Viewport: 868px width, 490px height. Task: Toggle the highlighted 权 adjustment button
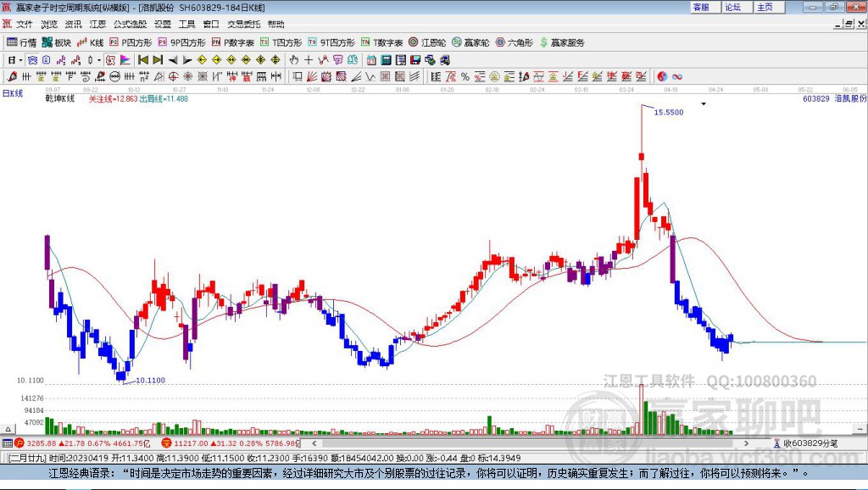coord(110,60)
